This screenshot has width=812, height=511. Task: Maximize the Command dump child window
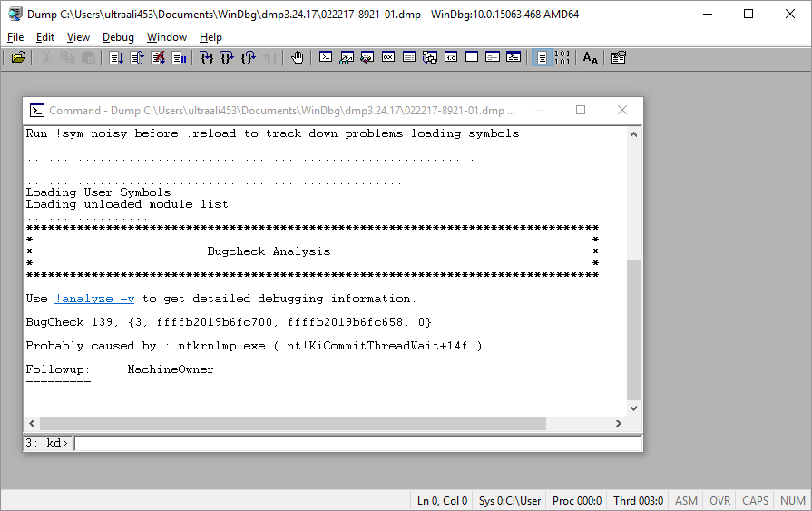click(581, 110)
